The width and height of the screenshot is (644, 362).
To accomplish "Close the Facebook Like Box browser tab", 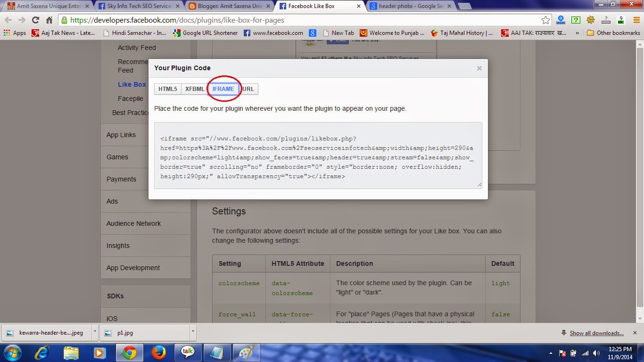I will click(x=358, y=7).
